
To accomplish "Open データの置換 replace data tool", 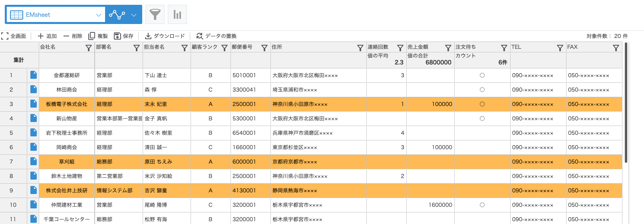I will tap(199, 36).
